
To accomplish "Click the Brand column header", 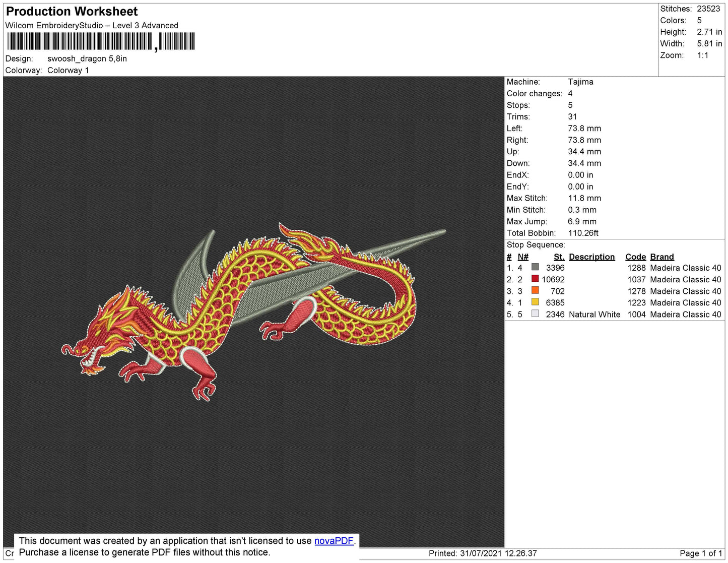I will click(661, 257).
